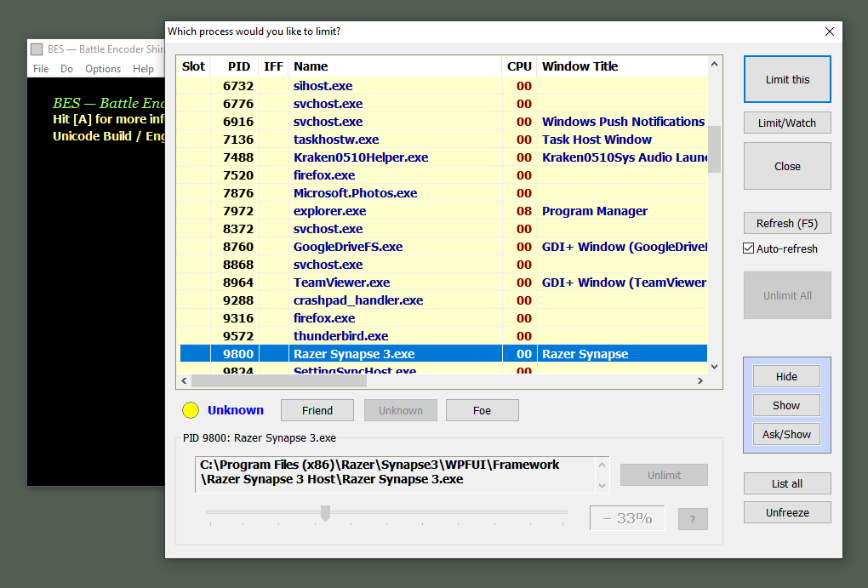Select thunderbird.exe process row
The width and height of the screenshot is (868, 588).
click(x=443, y=335)
